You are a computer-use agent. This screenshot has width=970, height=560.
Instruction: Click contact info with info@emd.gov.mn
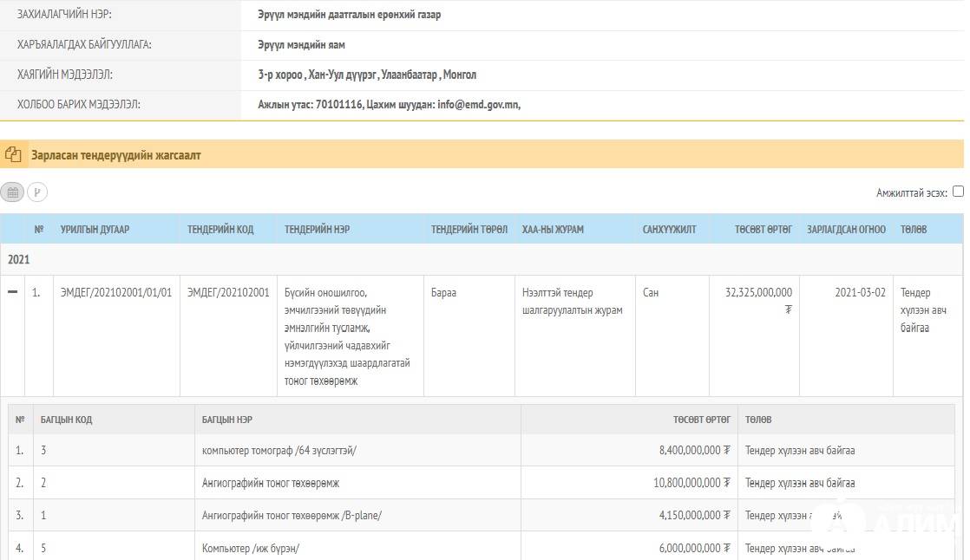click(x=389, y=105)
